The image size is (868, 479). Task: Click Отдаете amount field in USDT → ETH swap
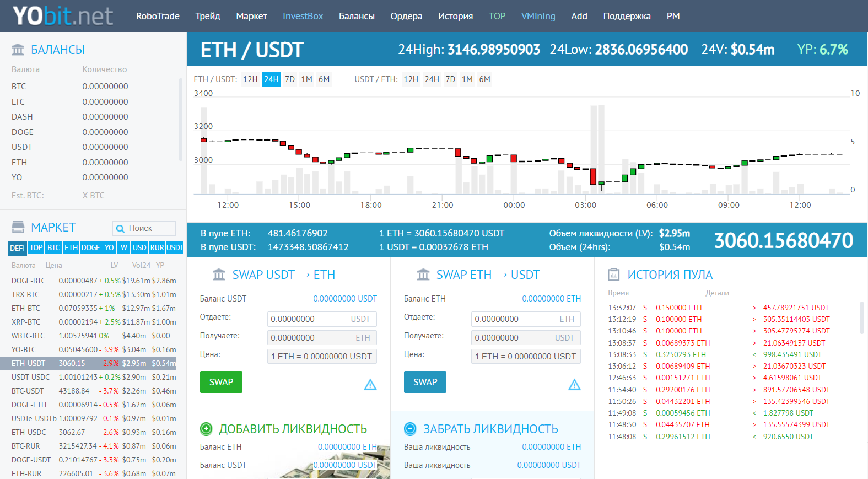(x=322, y=319)
